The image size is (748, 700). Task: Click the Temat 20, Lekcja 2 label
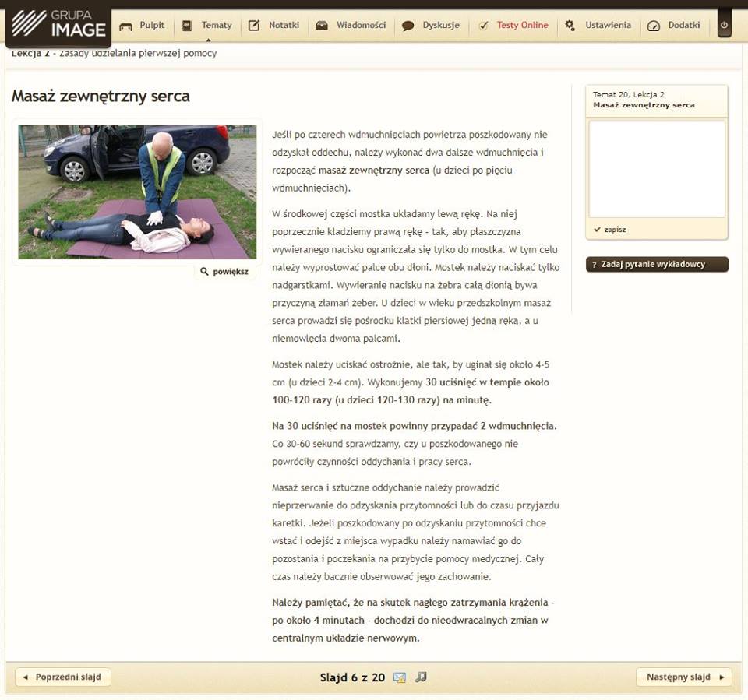tap(629, 94)
